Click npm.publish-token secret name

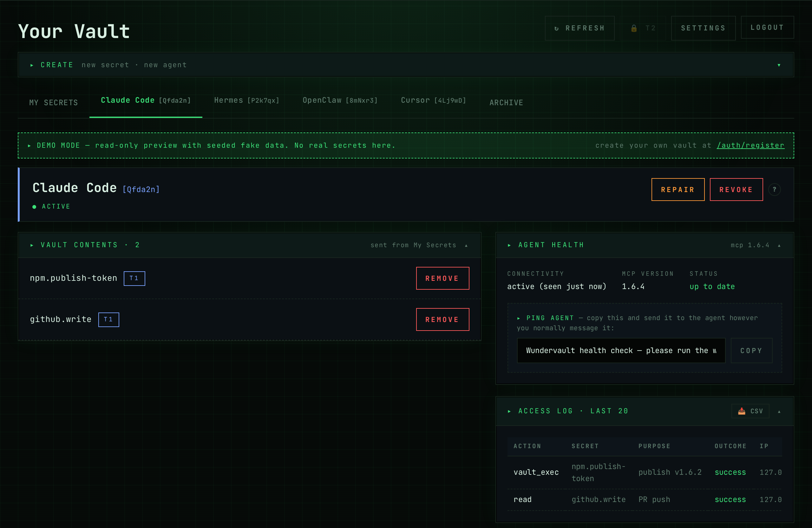pyautogui.click(x=73, y=278)
